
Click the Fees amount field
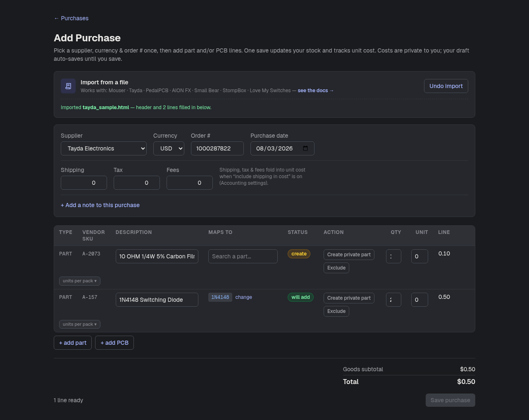coord(190,183)
